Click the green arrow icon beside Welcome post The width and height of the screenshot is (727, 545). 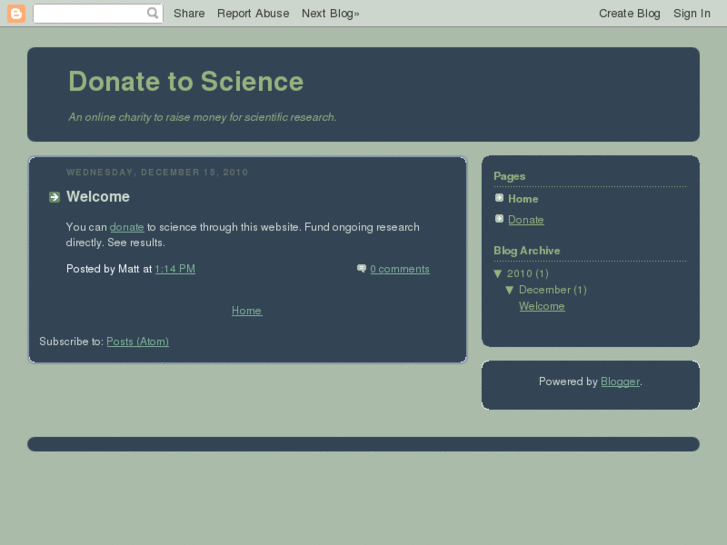[54, 197]
